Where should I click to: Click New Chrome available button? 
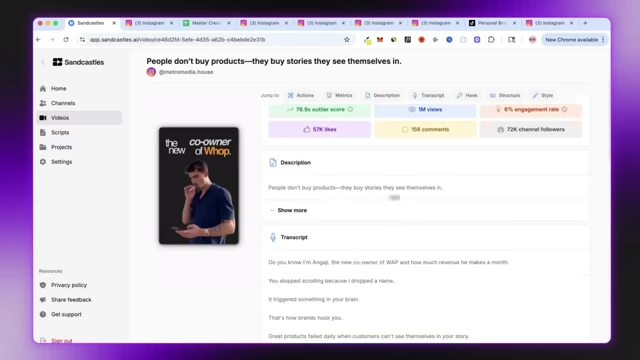[571, 40]
